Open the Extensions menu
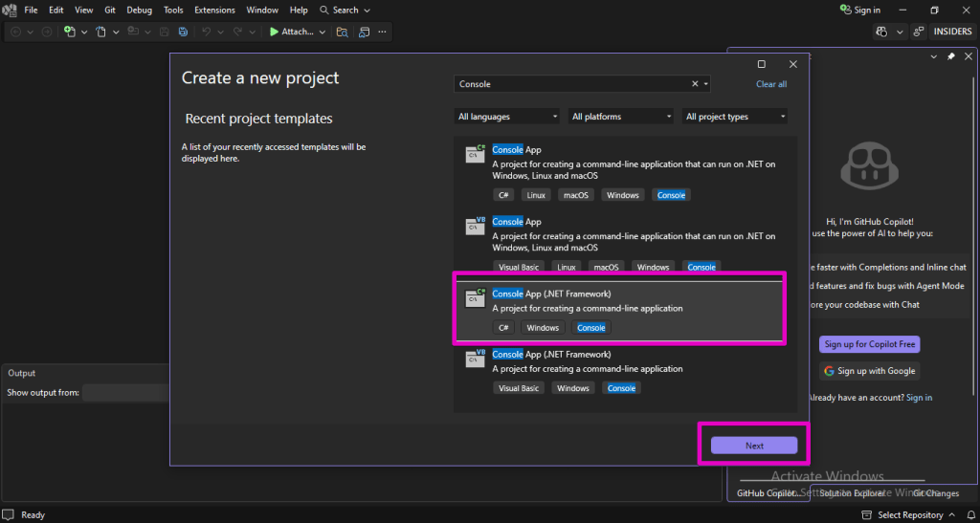This screenshot has width=980, height=523. pyautogui.click(x=214, y=10)
